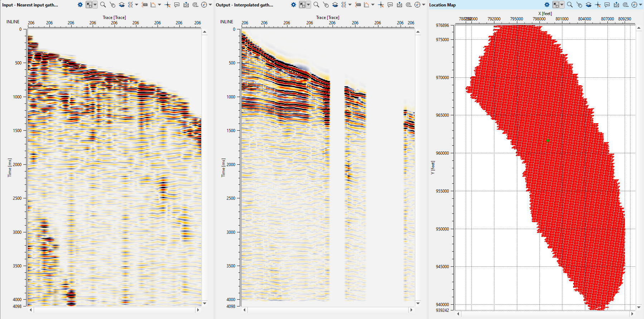The height and width of the screenshot is (319, 644).
Task: Open trace header table icon in Output toolbar
Action: pyautogui.click(x=358, y=5)
